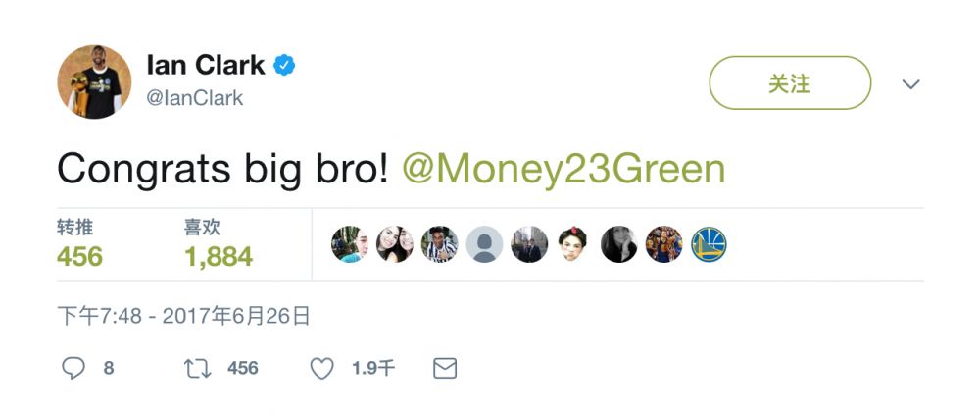980x416 pixels.
Task: Retweet using the arrows icon
Action: [198, 369]
